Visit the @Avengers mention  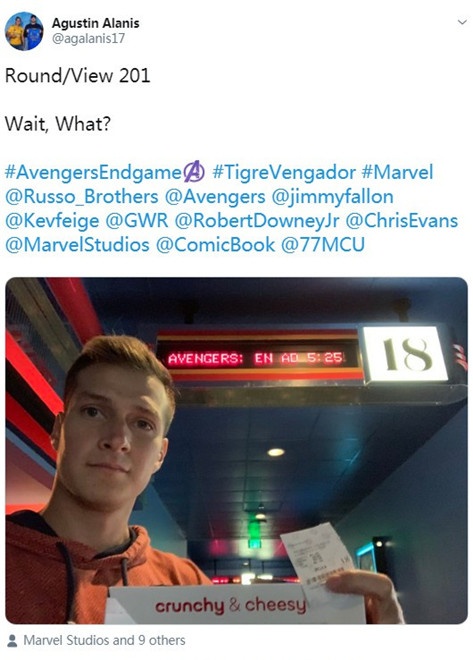215,197
